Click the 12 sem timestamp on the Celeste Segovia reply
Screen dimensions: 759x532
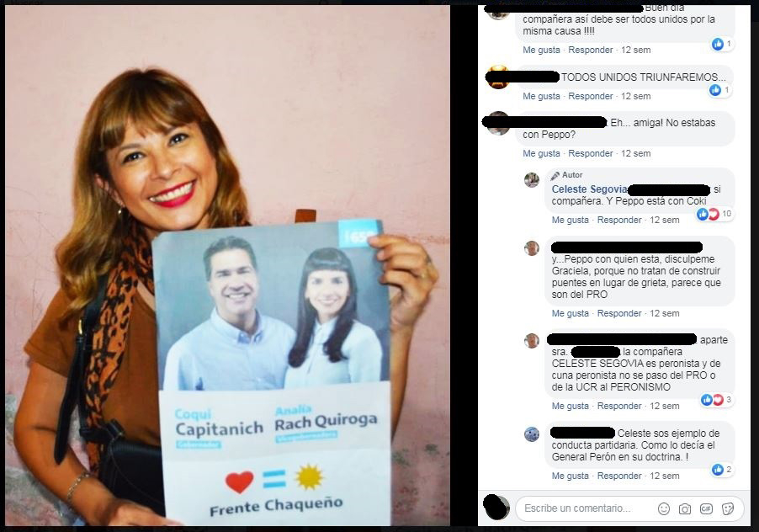coord(664,220)
